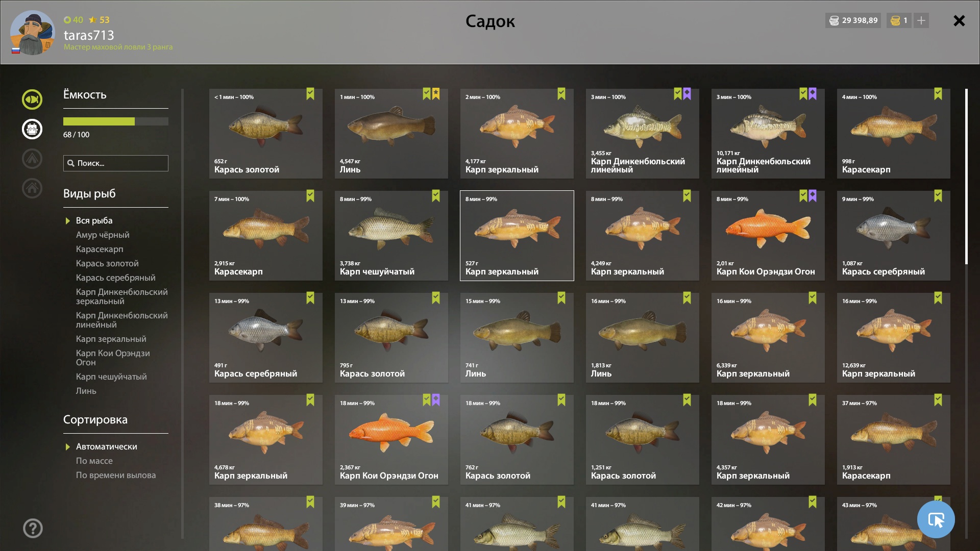Filter list to Амур чёрный

[103, 235]
